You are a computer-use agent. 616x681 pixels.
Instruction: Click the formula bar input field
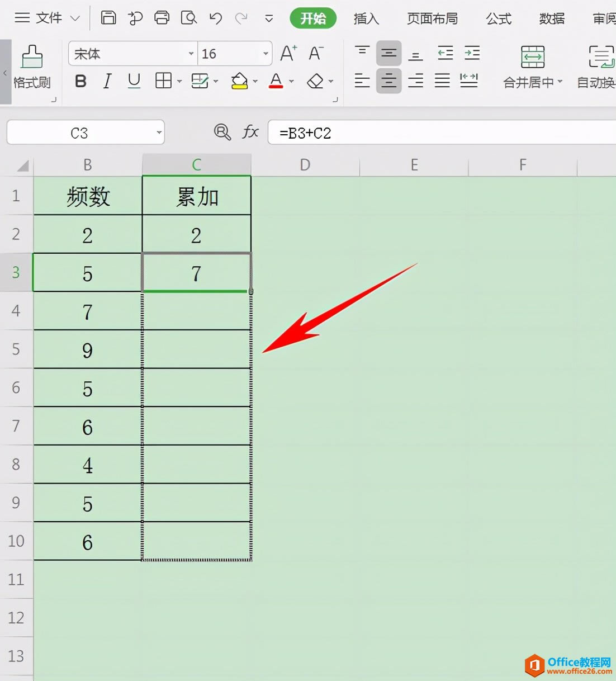coord(442,133)
